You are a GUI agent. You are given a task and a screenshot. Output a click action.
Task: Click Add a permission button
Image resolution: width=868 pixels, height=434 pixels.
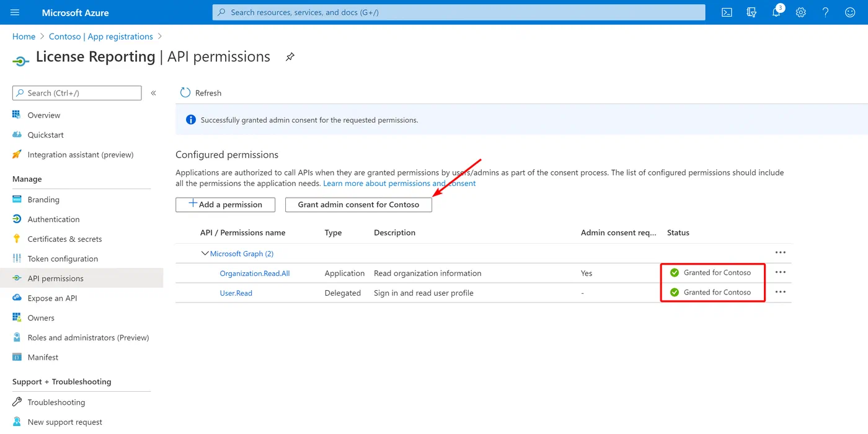tap(225, 205)
